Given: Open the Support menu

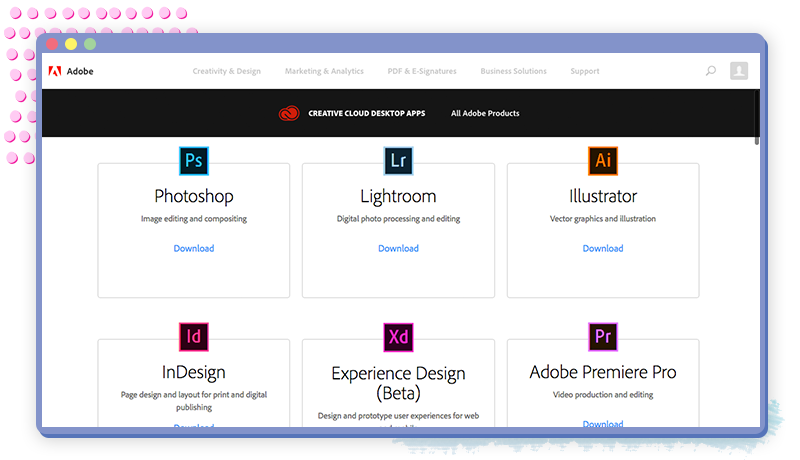Looking at the screenshot, I should click(585, 71).
